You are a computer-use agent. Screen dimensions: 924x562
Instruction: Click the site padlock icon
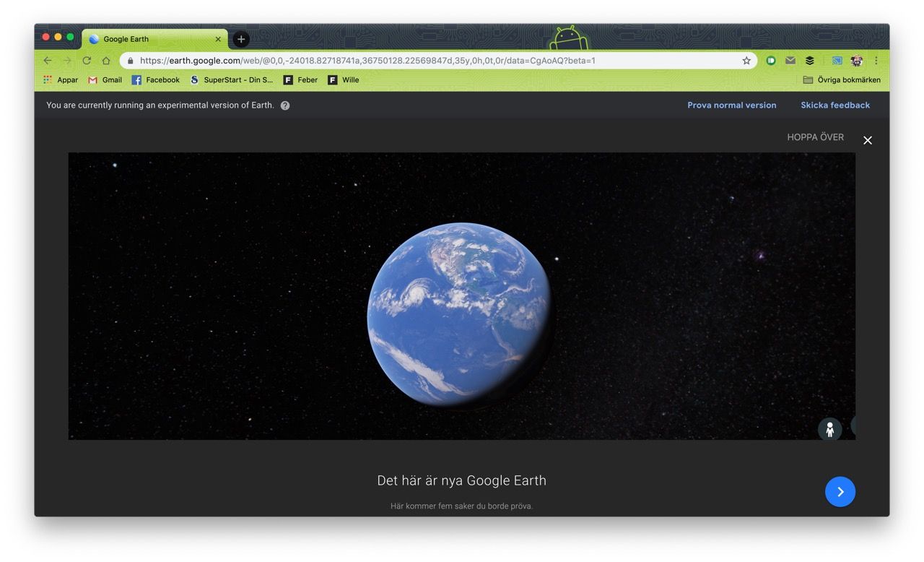(x=131, y=61)
